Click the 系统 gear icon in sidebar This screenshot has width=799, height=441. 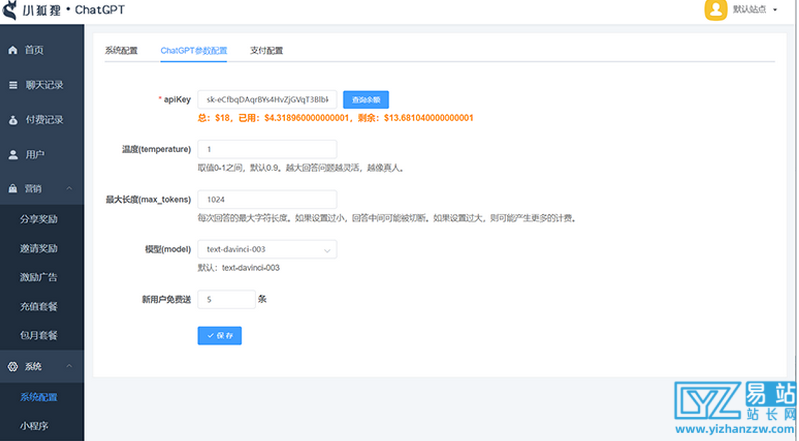[13, 367]
